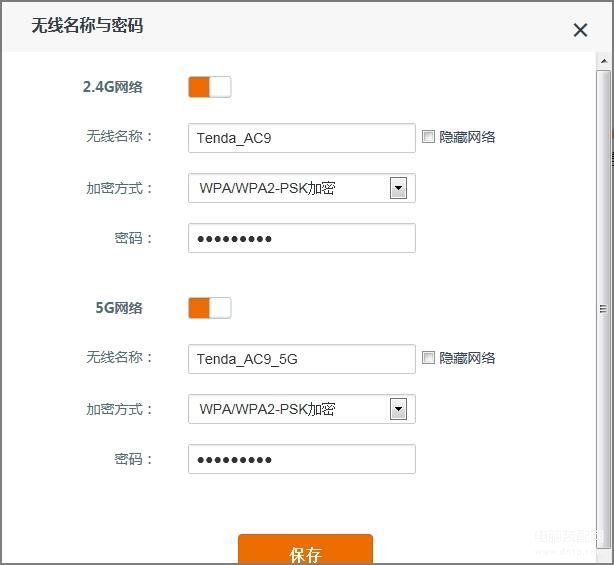Click the orange 保存 button
Screen dimensions: 614x565
coord(305,549)
